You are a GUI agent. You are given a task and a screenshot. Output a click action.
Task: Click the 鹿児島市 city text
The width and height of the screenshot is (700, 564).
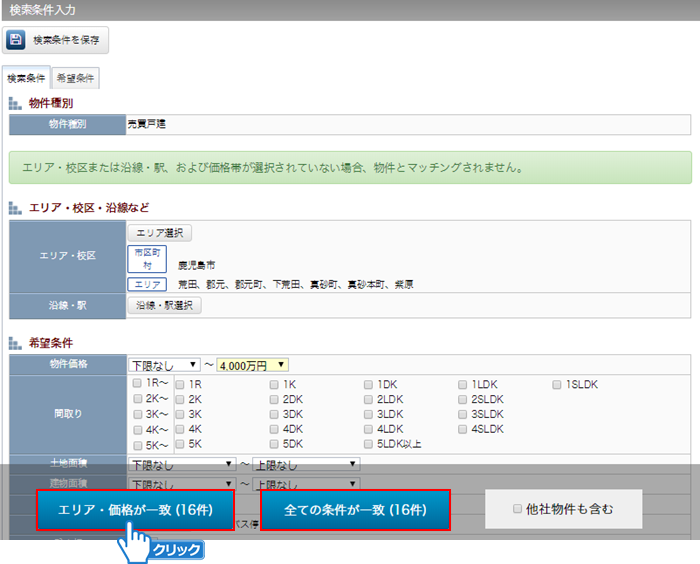pyautogui.click(x=196, y=265)
